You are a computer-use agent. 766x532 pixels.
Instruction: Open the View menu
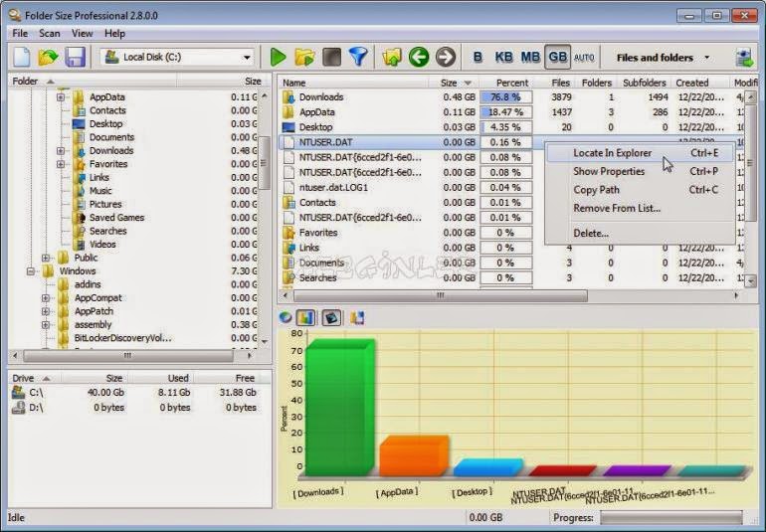coord(82,33)
